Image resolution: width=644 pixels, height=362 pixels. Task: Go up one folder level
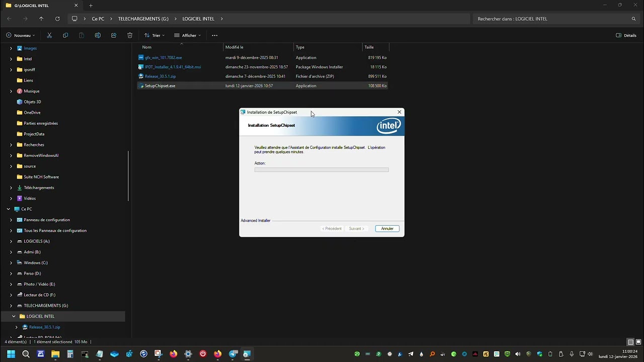click(x=41, y=19)
